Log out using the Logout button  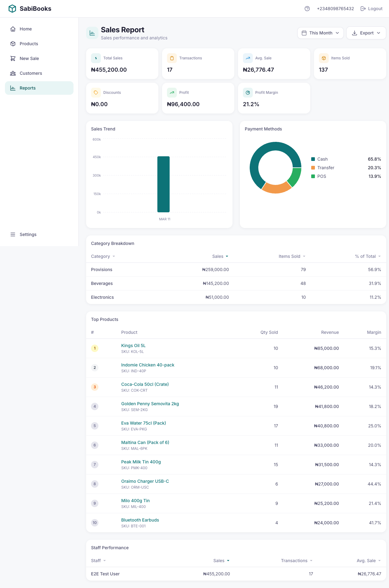point(371,9)
